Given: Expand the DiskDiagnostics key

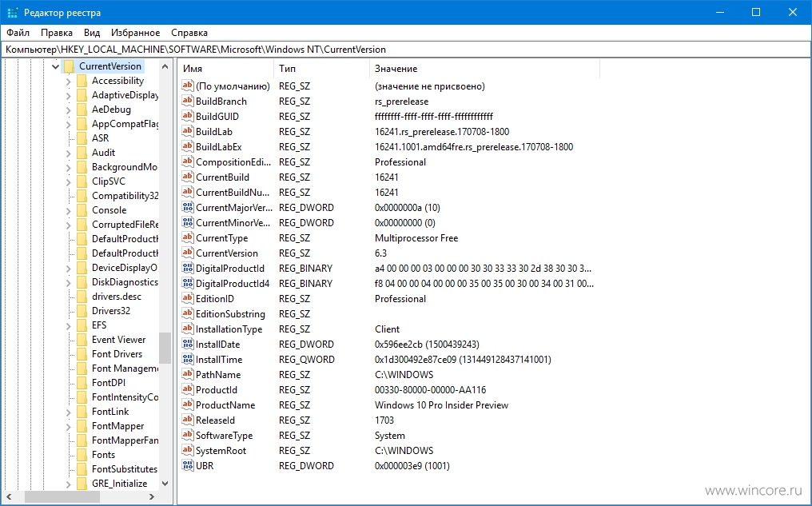Looking at the screenshot, I should 69,282.
